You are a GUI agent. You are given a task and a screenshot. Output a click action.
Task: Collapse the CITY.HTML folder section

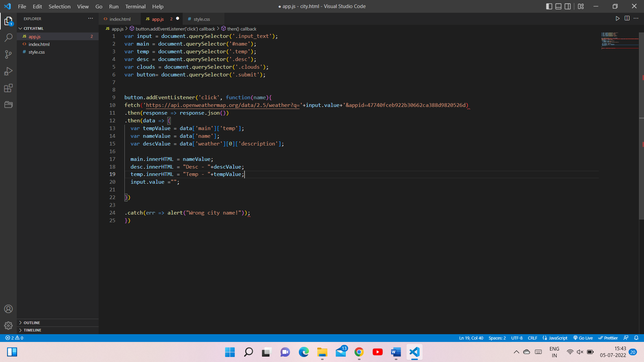pyautogui.click(x=58, y=28)
